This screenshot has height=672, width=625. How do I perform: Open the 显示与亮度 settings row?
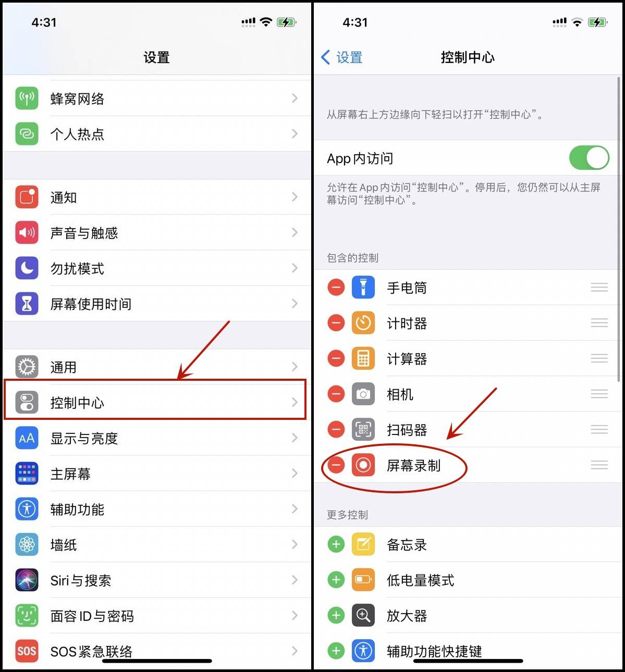click(156, 438)
